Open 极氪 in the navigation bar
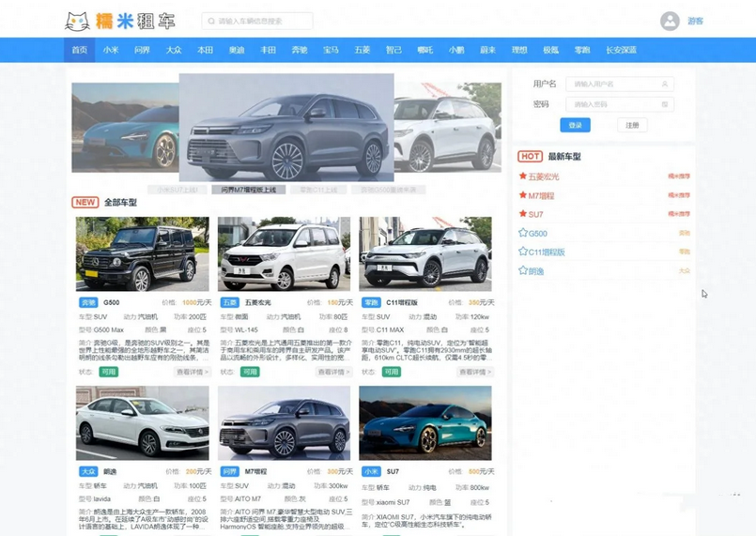This screenshot has height=536, width=756. pos(550,50)
